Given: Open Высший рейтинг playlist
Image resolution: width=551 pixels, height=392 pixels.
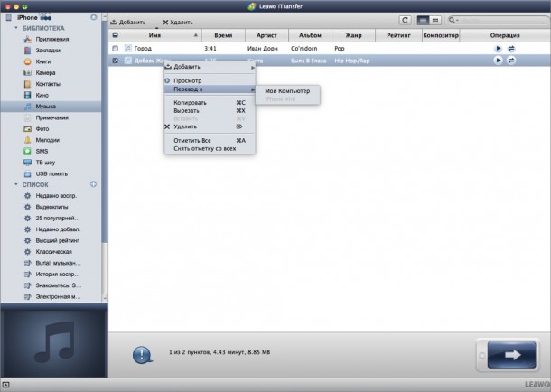Looking at the screenshot, I should click(57, 240).
